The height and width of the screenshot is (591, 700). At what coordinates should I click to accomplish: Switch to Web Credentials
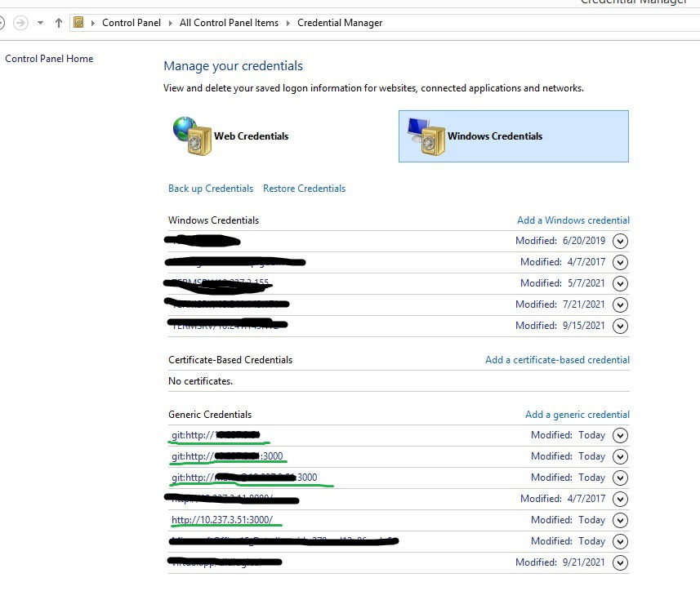click(251, 136)
